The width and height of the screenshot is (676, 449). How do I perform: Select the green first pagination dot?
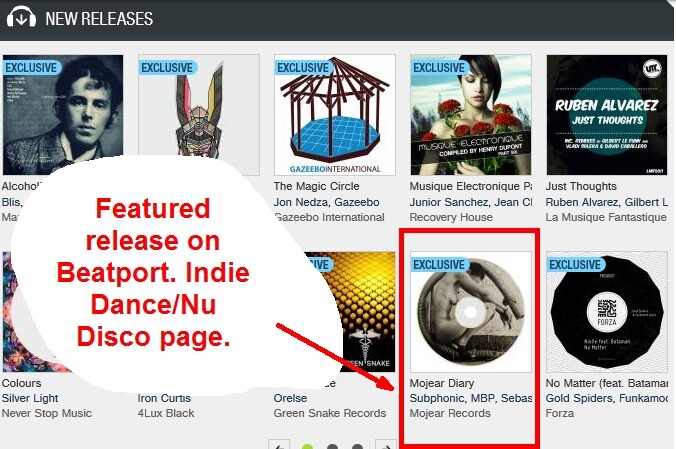coord(307,447)
